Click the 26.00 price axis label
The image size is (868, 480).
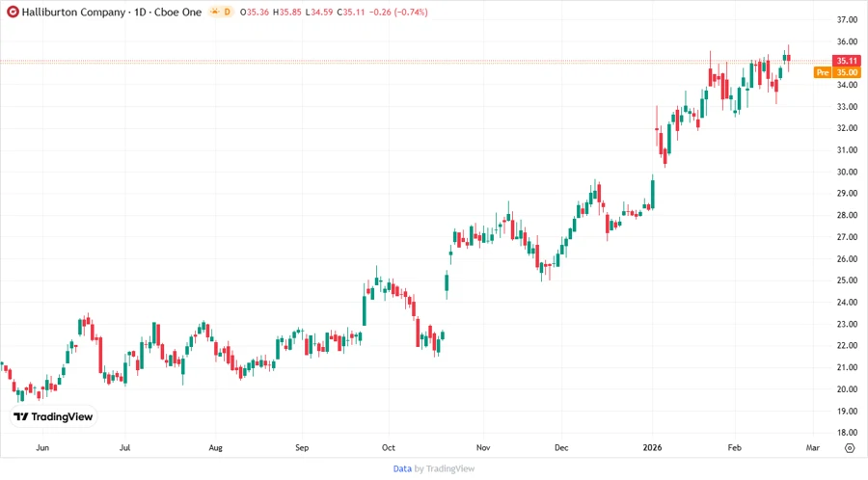847,259
